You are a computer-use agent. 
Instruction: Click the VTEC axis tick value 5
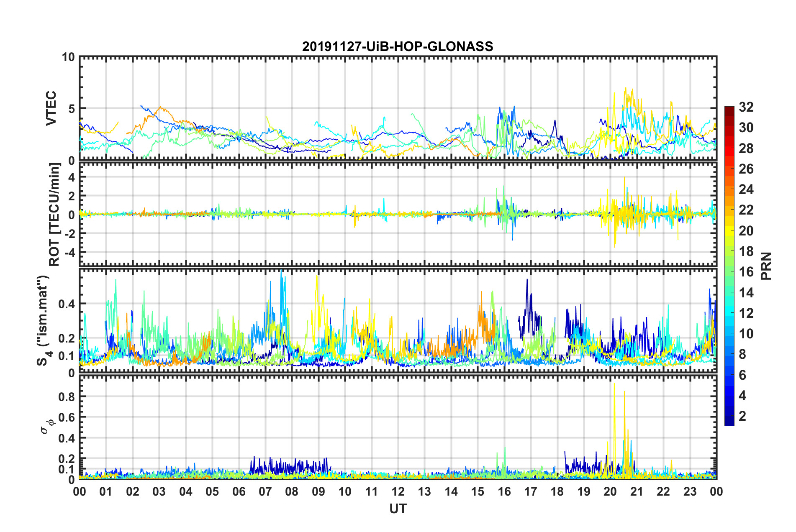[71, 109]
